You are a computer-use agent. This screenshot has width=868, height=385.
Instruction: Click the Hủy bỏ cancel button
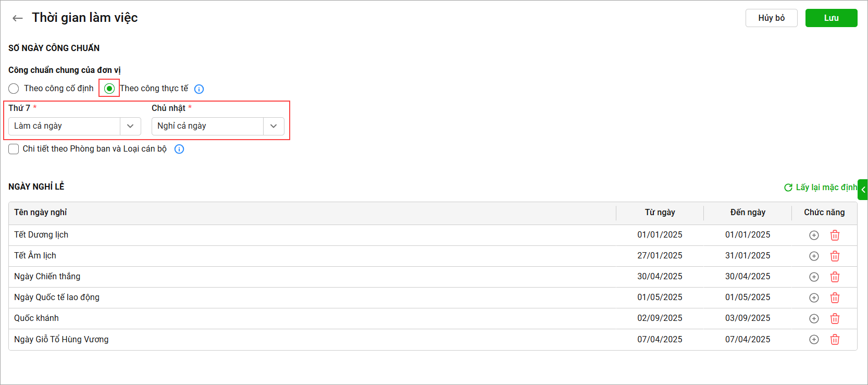click(x=771, y=18)
